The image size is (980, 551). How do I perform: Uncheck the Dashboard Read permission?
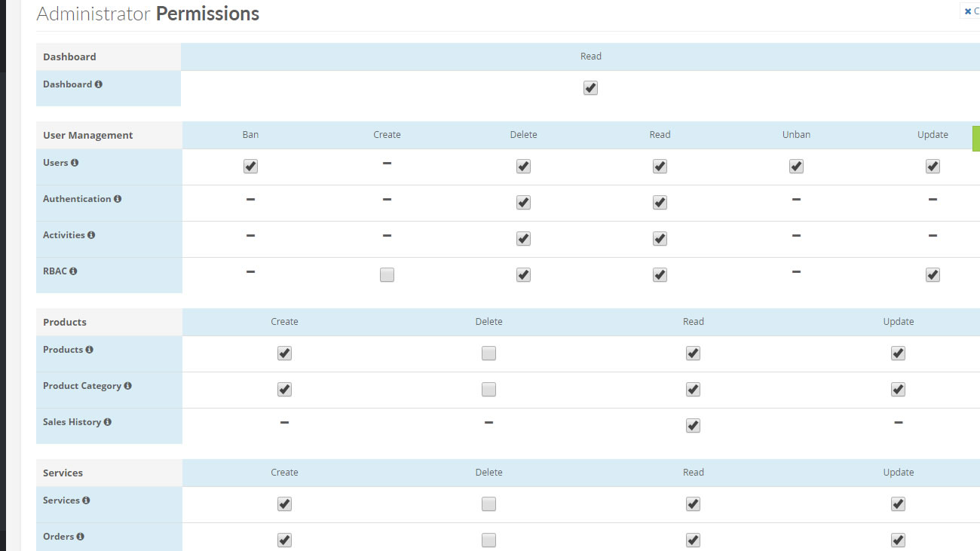590,88
